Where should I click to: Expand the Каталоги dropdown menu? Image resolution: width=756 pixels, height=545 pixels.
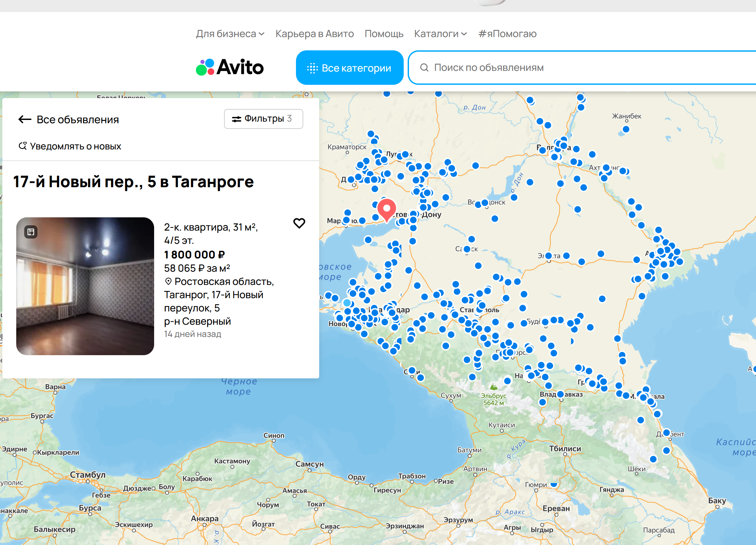440,34
